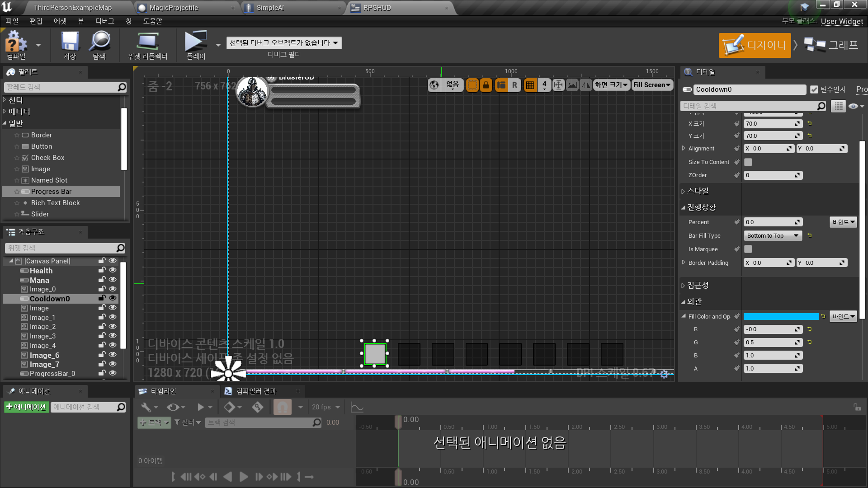Open the 파일 menu

pos(12,21)
